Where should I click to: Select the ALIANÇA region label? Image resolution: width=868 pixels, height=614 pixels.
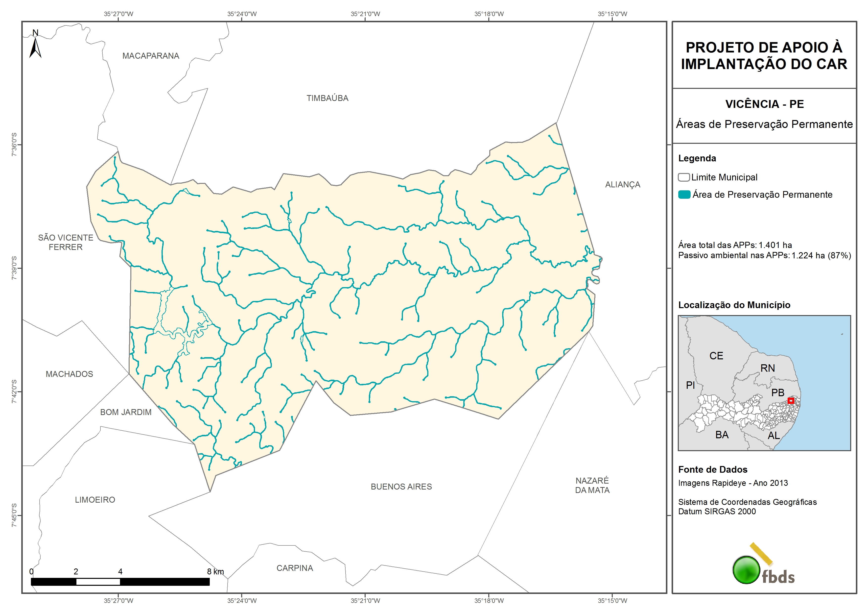click(622, 185)
